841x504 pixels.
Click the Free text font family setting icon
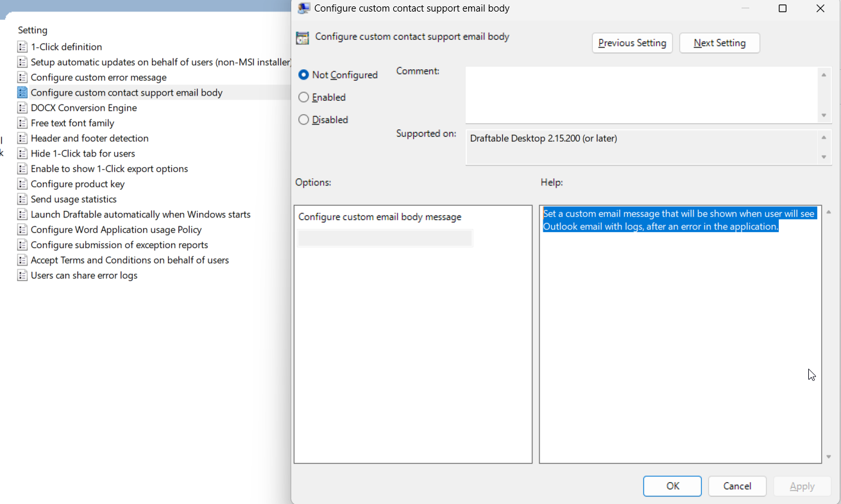pyautogui.click(x=21, y=122)
